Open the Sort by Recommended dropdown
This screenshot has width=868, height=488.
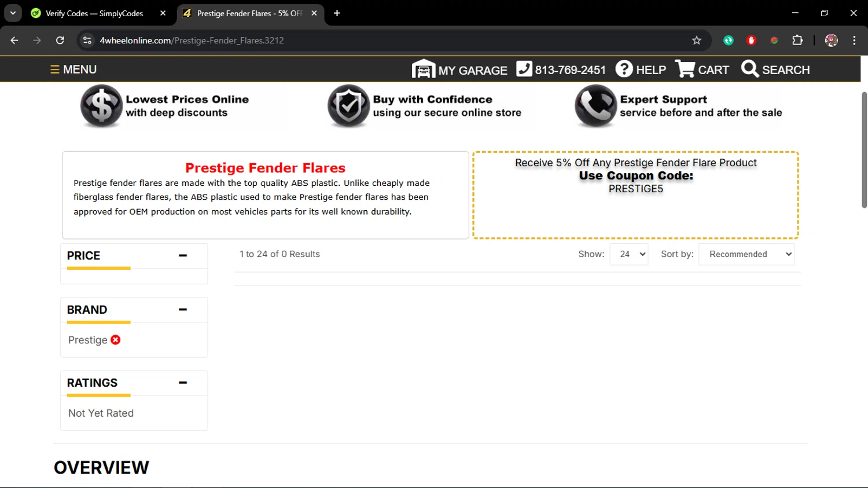(746, 254)
